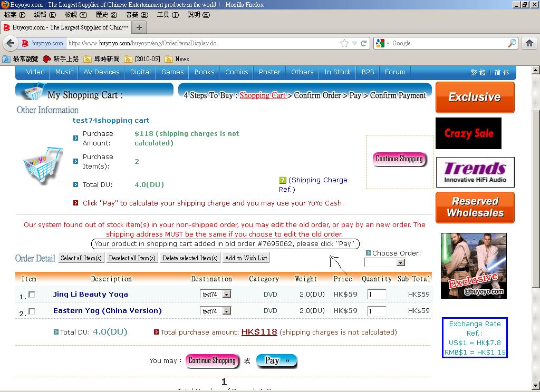
Task: Bookmark page with the star icon
Action: pos(344,43)
